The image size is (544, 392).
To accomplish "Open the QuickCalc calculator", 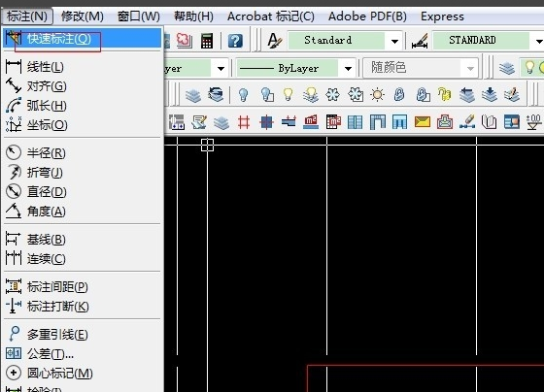I will pos(207,41).
